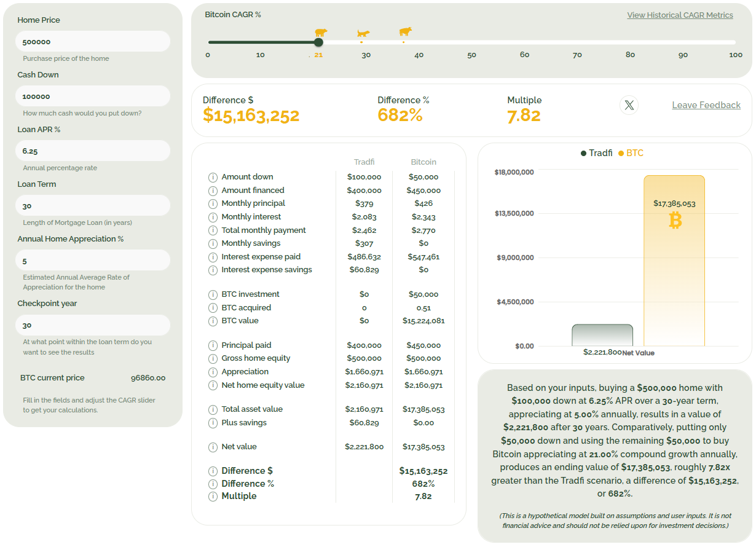Screen dimensions: 756x547
Task: Click info icon next to Amount down
Action: click(213, 177)
